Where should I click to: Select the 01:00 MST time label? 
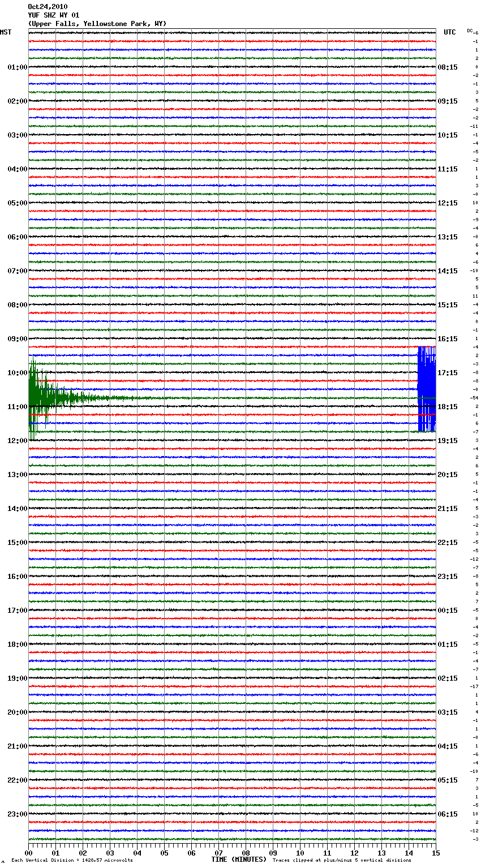pos(18,67)
